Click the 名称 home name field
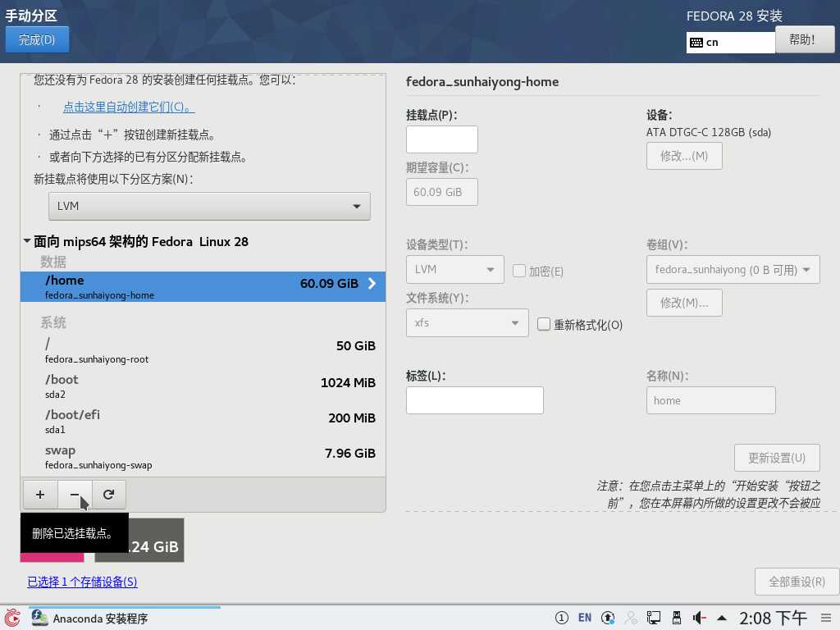This screenshot has width=840, height=630. coord(711,400)
